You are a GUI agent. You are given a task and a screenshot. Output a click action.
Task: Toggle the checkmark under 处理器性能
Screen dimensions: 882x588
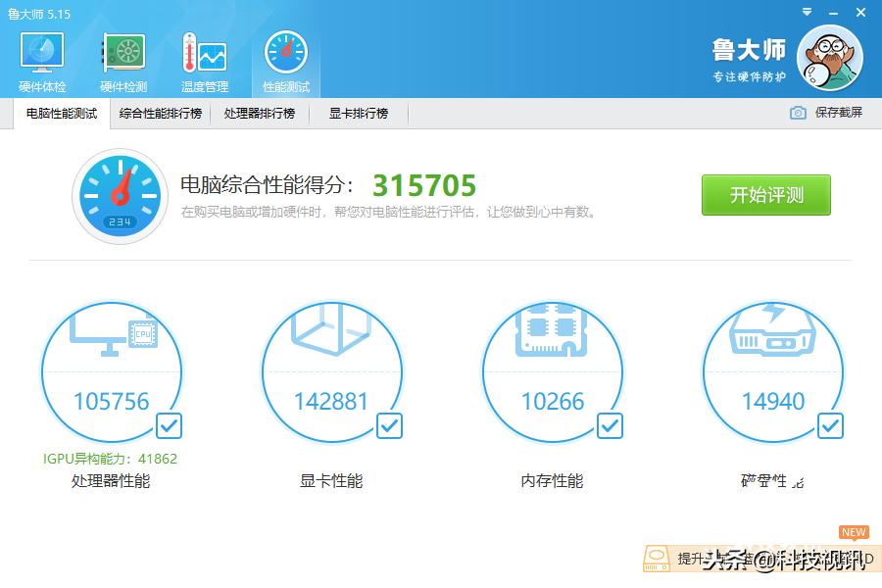tap(170, 425)
